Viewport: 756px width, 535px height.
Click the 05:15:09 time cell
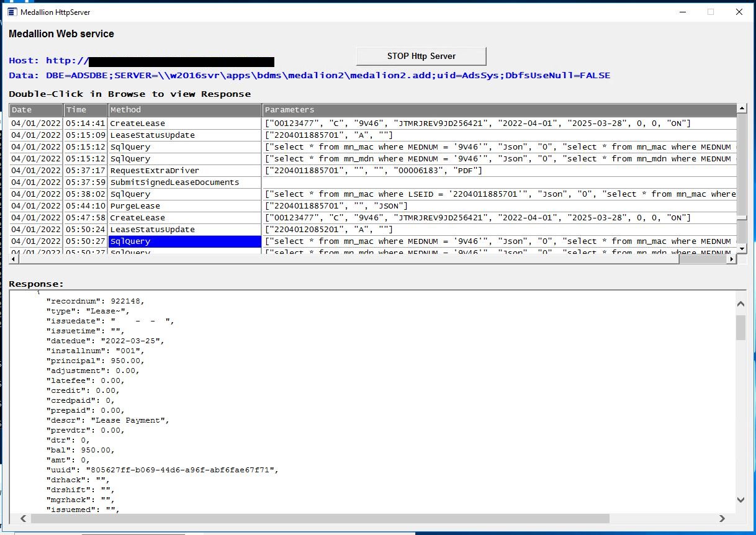point(86,135)
